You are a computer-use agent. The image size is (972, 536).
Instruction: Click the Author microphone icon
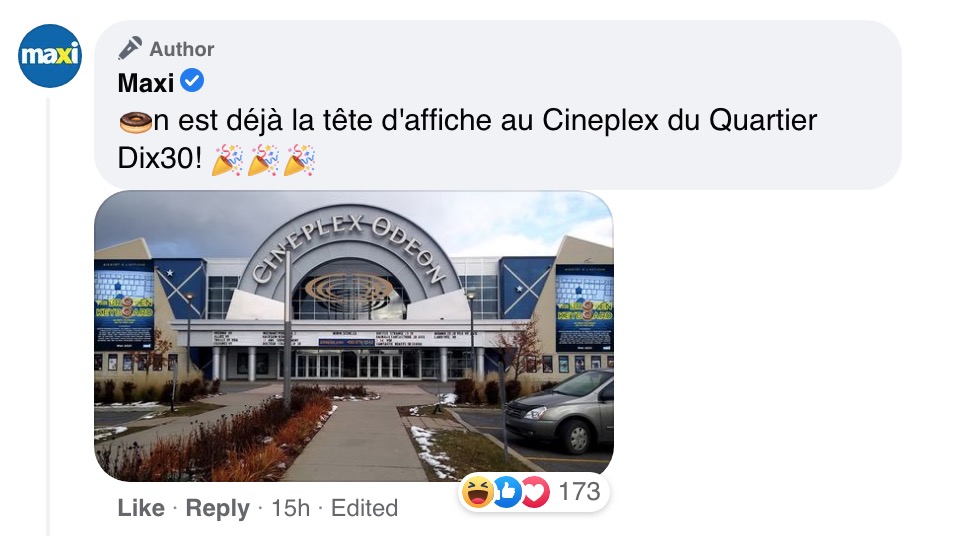130,48
